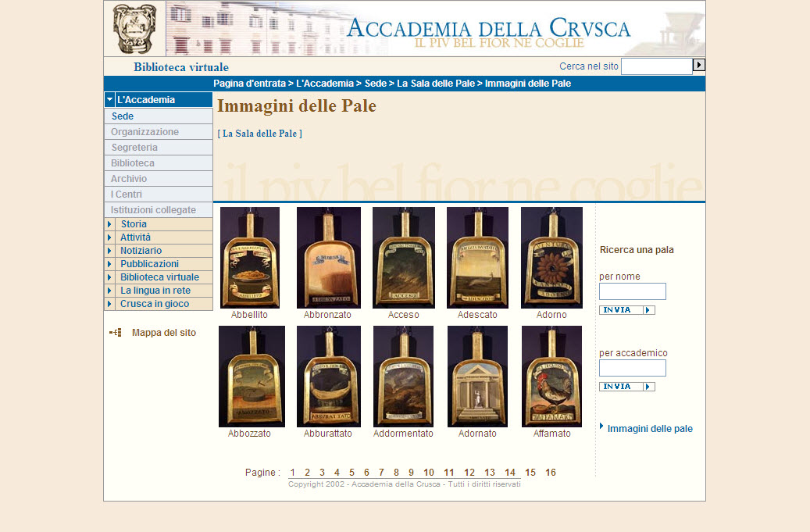
Task: Click the Affamato caption text
Action: tap(551, 434)
